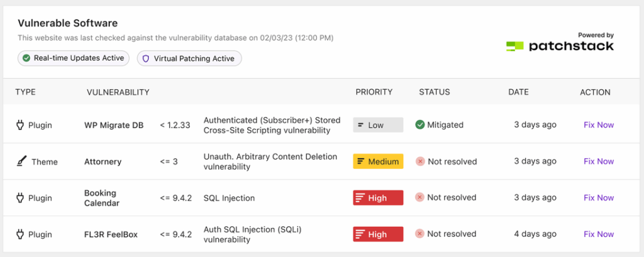Sort by the Date column header
This screenshot has height=257, width=644.
click(x=518, y=92)
